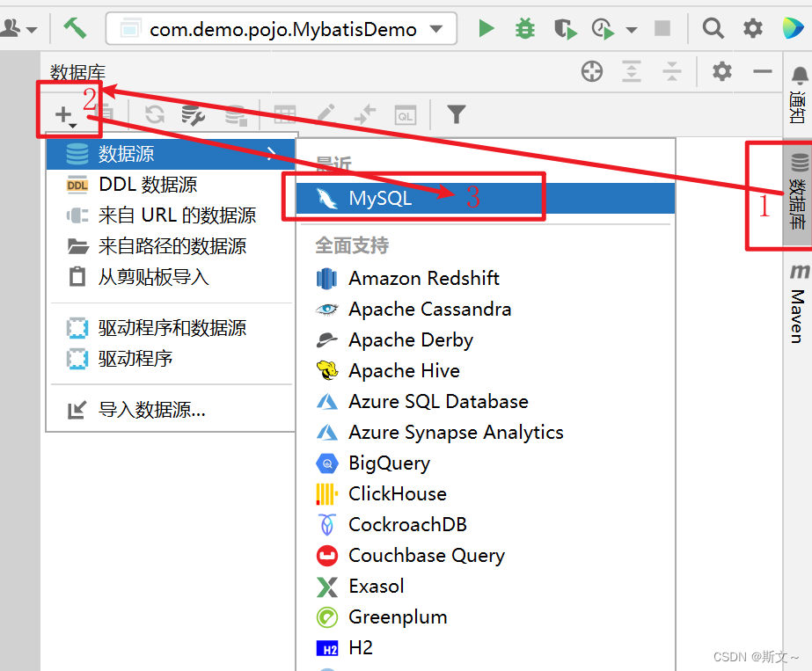
Task: Select H2 data source
Action: tap(486, 648)
